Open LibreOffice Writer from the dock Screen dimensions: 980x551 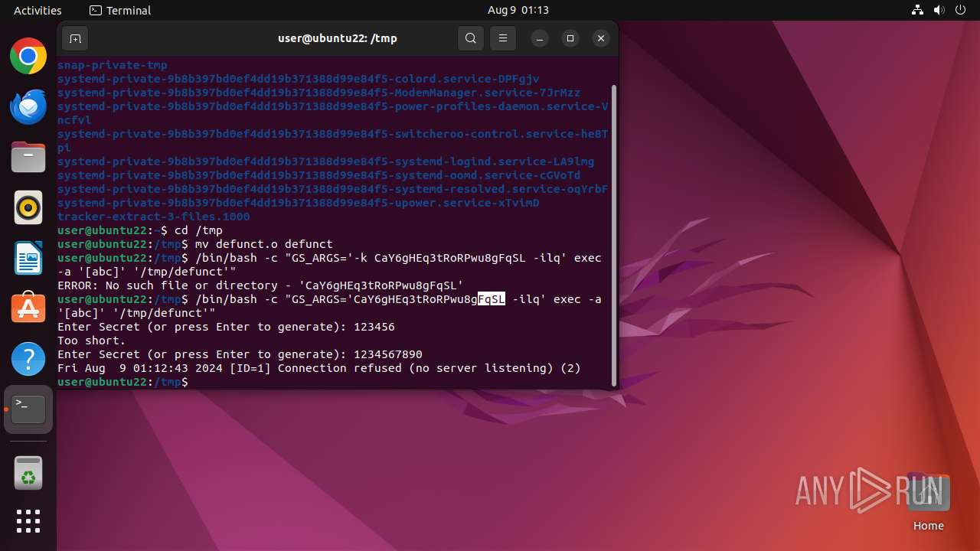coord(28,259)
